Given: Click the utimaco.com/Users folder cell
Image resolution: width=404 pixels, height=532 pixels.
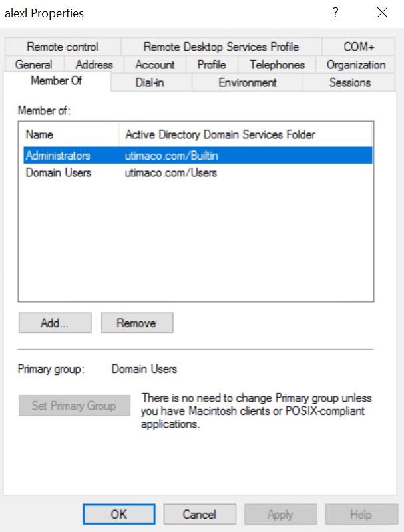Looking at the screenshot, I should pyautogui.click(x=171, y=172).
